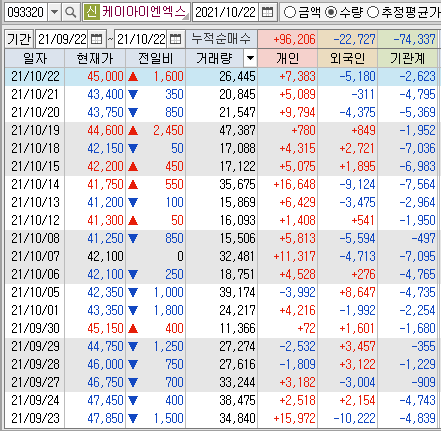441x431 pixels.
Task: Click volume 32,481 on 21/10/07
Action: 237,257
